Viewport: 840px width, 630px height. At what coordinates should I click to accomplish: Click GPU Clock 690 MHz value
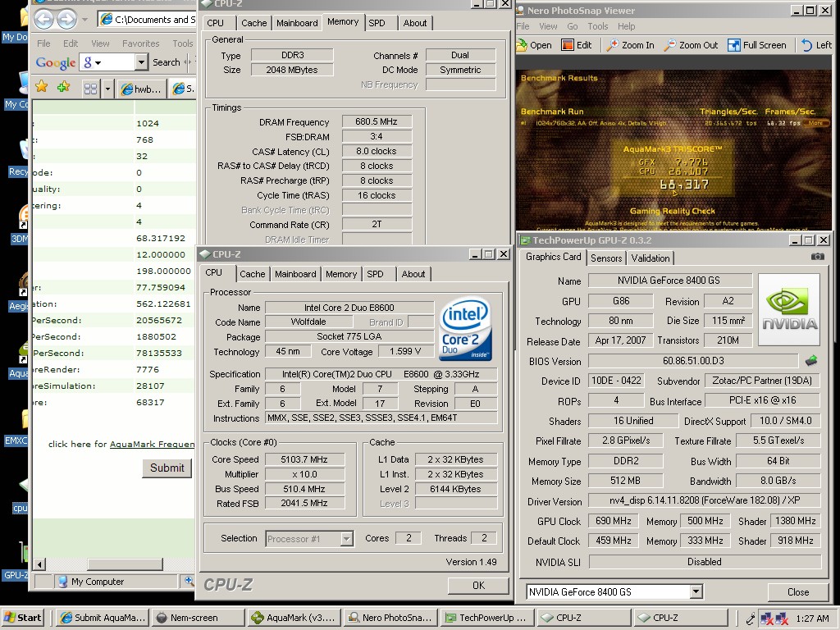pyautogui.click(x=614, y=521)
